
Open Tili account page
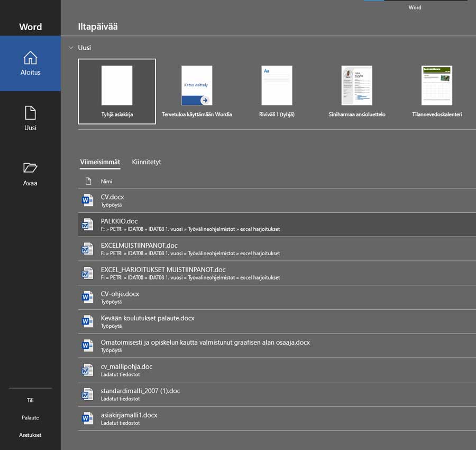click(x=30, y=400)
